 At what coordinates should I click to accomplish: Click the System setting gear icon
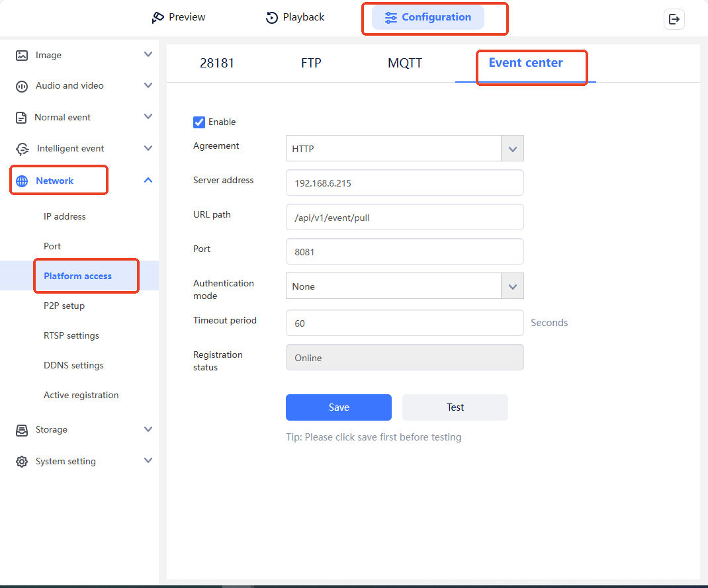coord(22,462)
